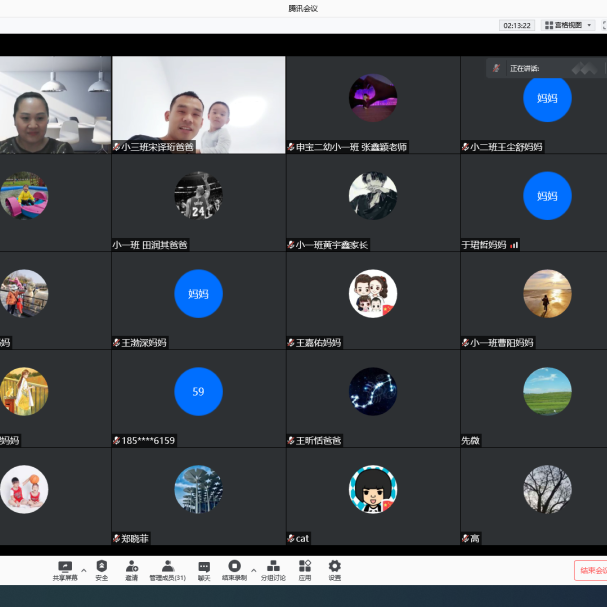607x607 pixels.
Task: Open the 宫格视图 layout dropdown
Action: (568, 25)
